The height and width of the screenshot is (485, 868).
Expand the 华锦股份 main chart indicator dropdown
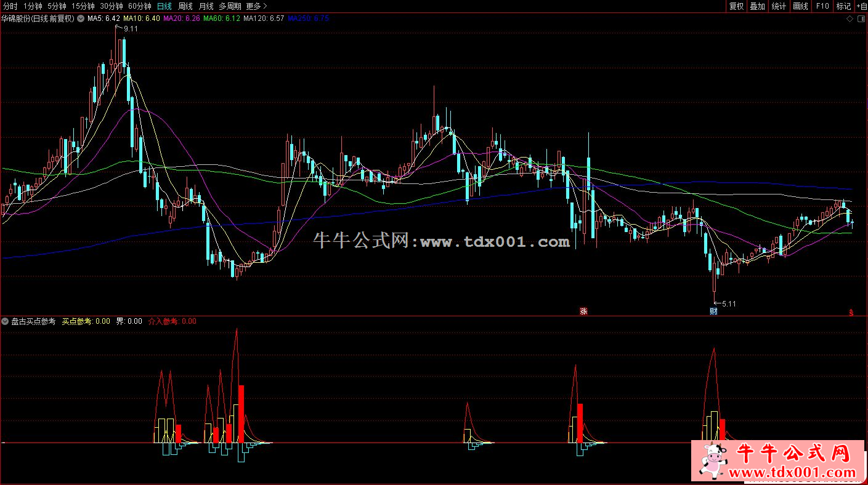point(79,18)
